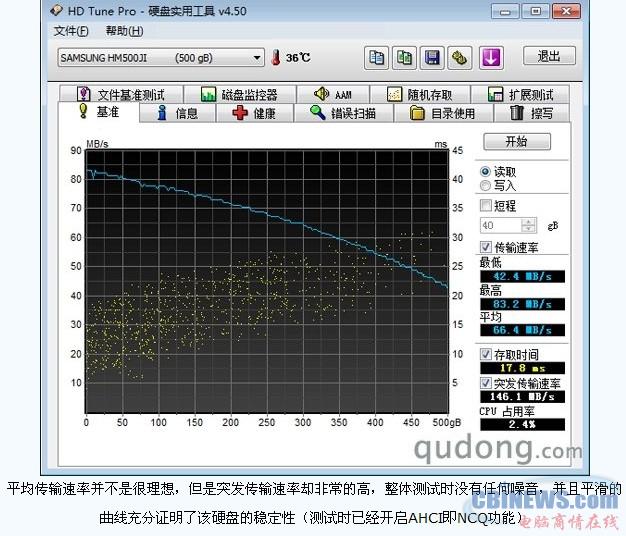Click the thermometer temperature icon
Screen dimensions: 626x536
[x=275, y=58]
